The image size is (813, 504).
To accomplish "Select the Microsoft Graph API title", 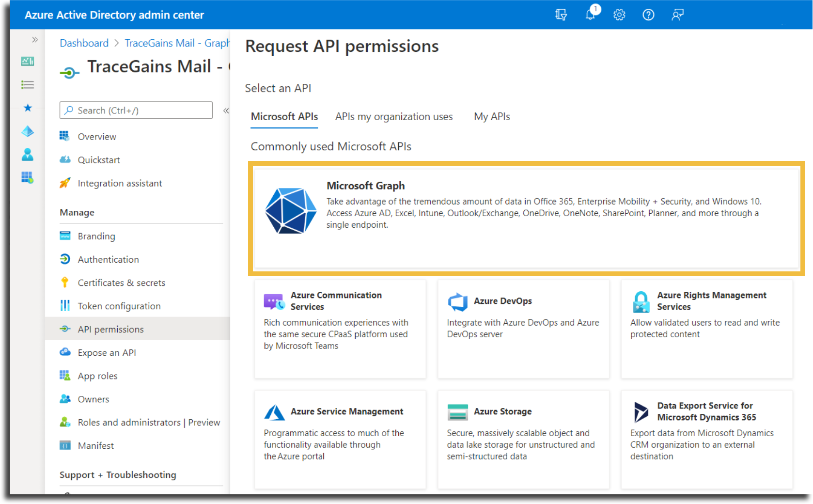I will pos(366,186).
